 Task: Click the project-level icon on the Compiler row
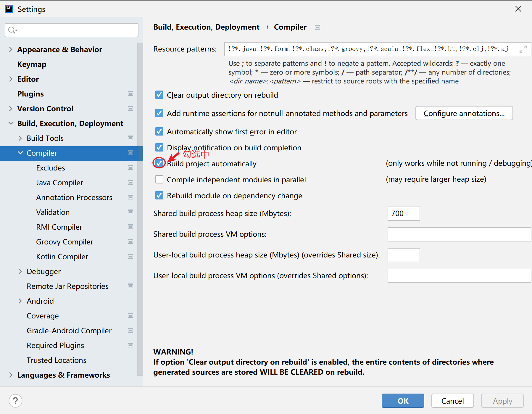(130, 153)
